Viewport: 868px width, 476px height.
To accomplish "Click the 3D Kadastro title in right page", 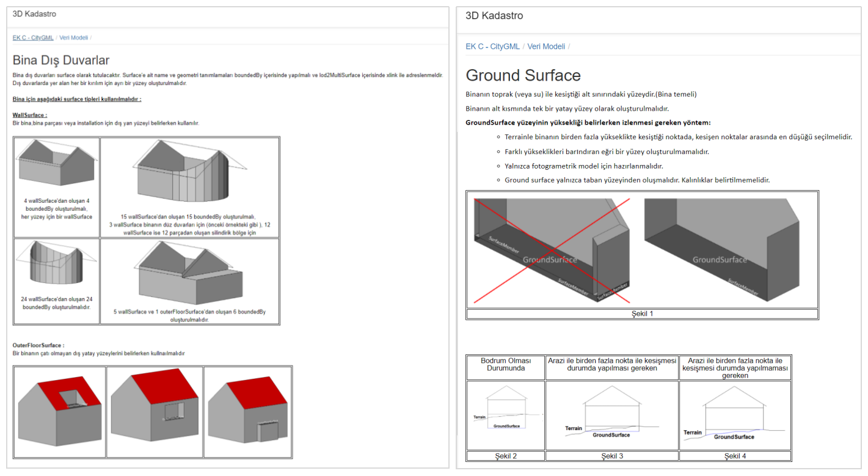I will tap(494, 16).
